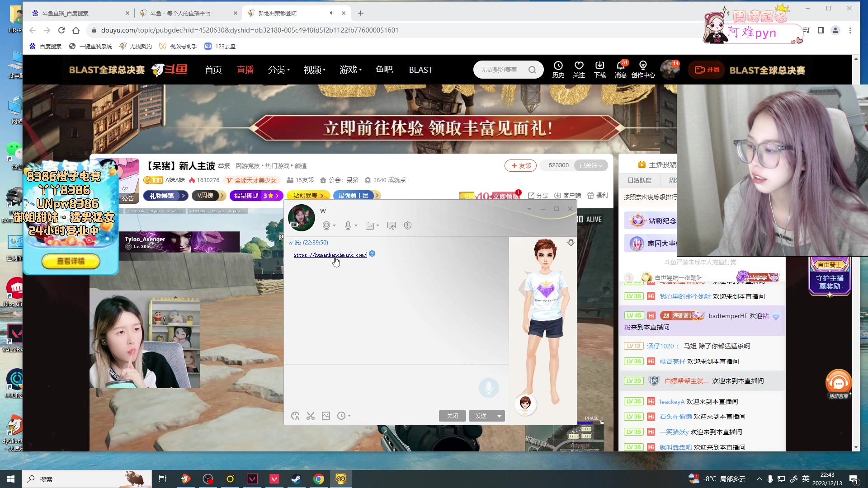The width and height of the screenshot is (868, 488).
Task: Click the search magnifier icon in Douyu header
Action: click(532, 70)
